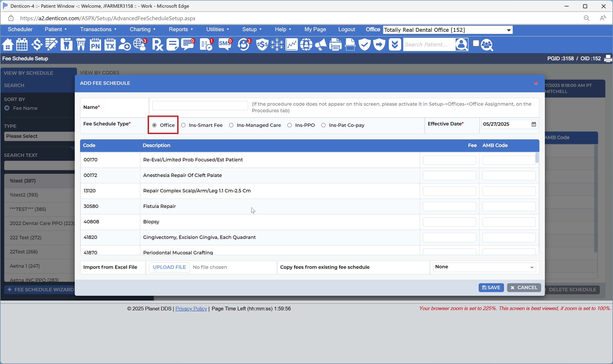Click the add new patient icon
Image resolution: width=613 pixels, height=364 pixels.
(125, 45)
